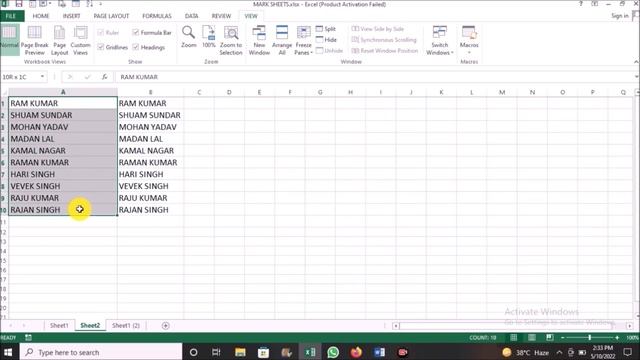Click Normal view icon in status bar
The image size is (640, 360).
pos(514,338)
